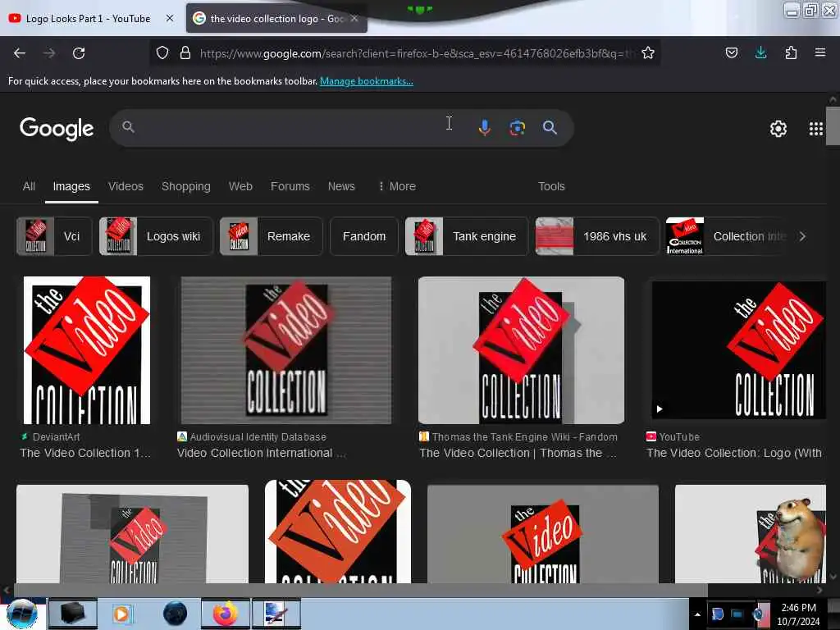840x630 pixels.
Task: Show hidden system tray icons
Action: (697, 614)
